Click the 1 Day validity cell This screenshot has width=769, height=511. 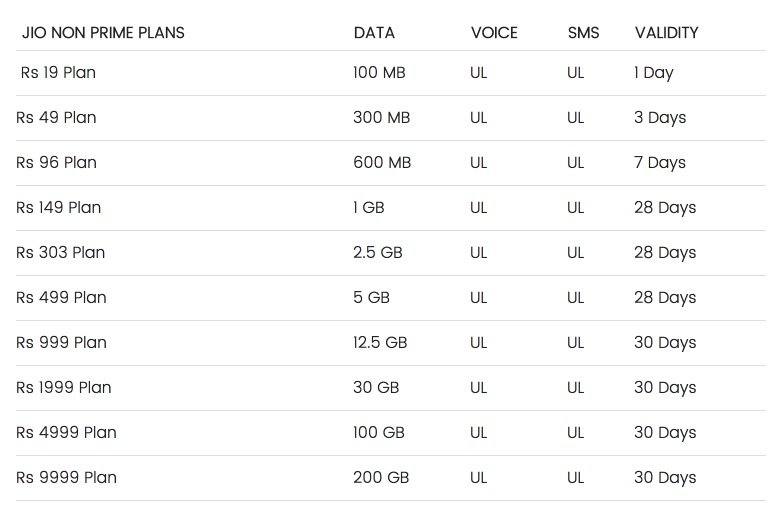point(654,73)
